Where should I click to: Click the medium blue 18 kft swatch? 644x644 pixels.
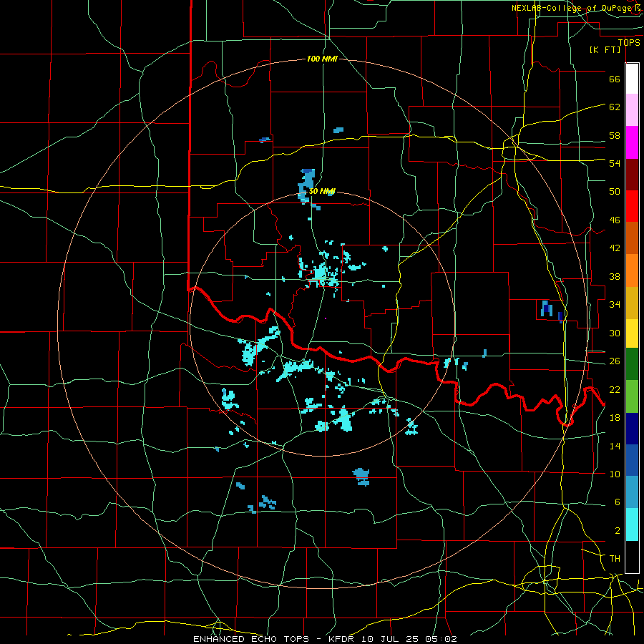pyautogui.click(x=632, y=460)
